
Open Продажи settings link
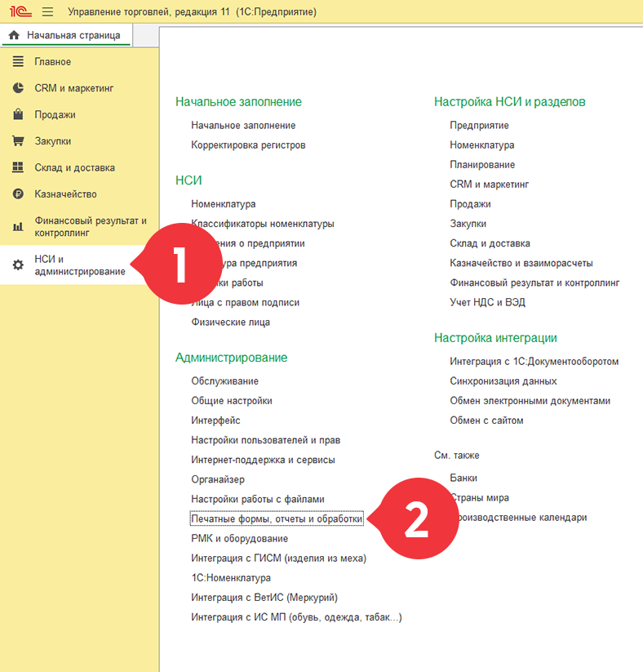[470, 204]
